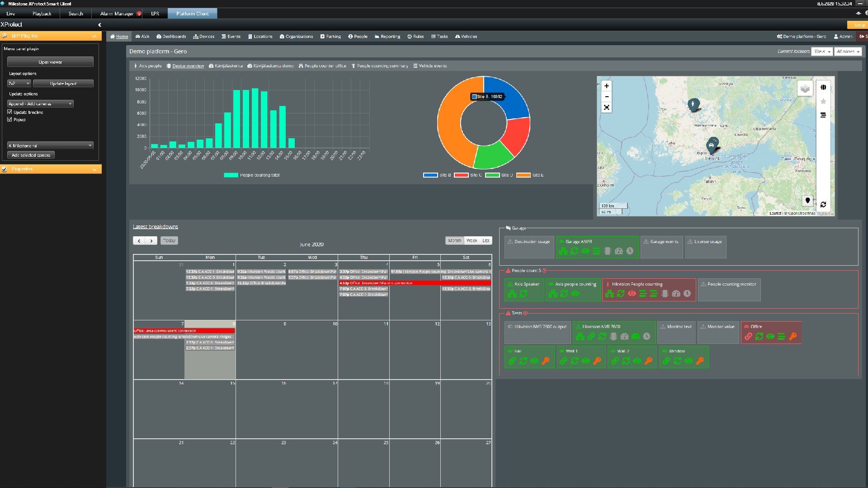Open the Admin user menu

pos(843,37)
